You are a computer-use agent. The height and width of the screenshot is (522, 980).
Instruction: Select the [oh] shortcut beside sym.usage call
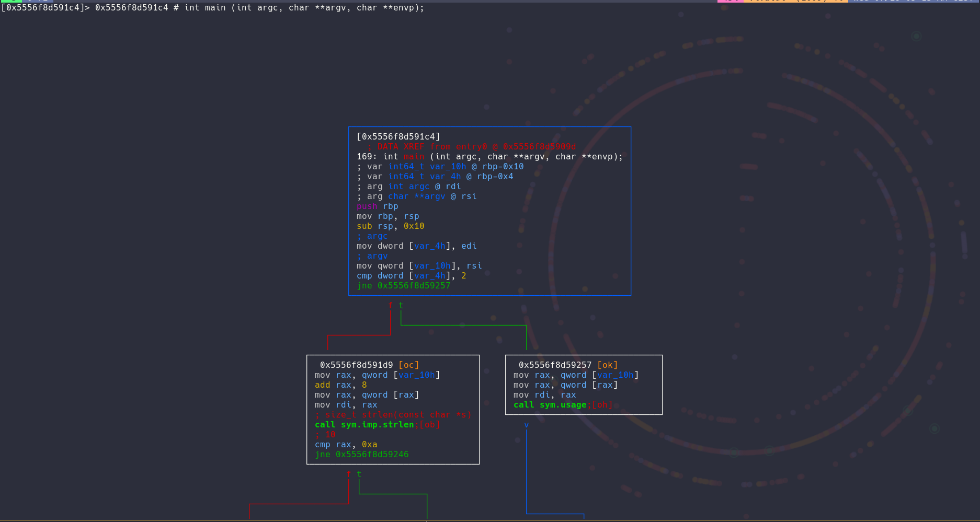(x=602, y=405)
